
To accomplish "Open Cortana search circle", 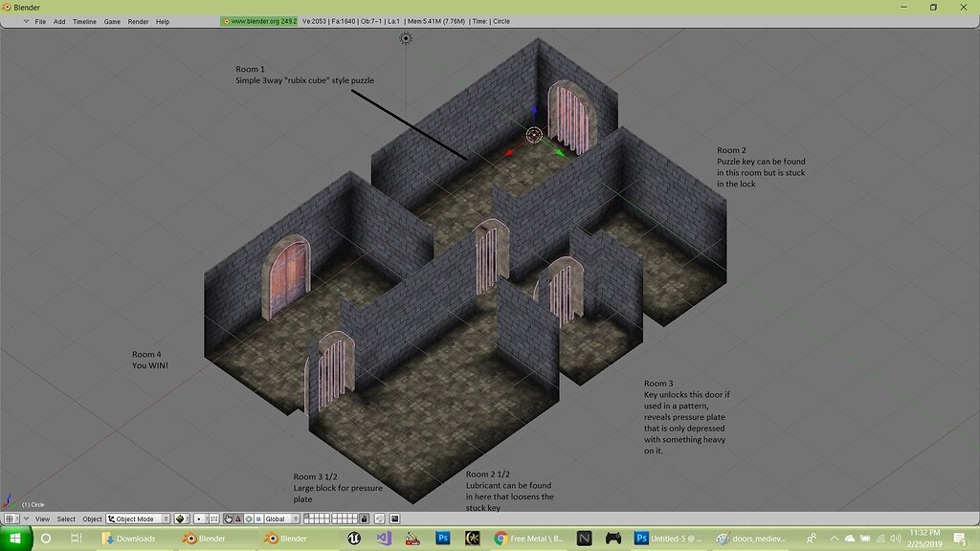I will (x=46, y=538).
